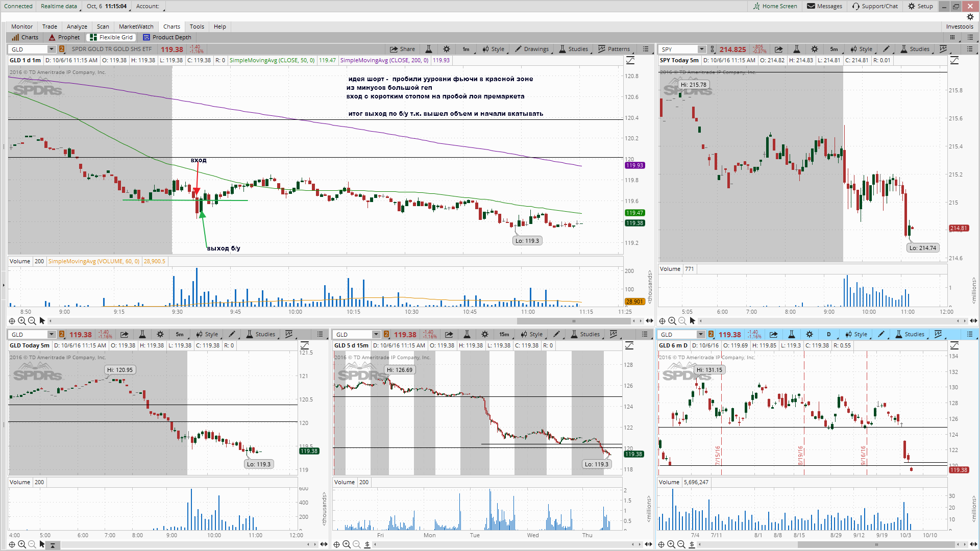980x551 pixels.
Task: Open the Setup menu
Action: [x=920, y=6]
